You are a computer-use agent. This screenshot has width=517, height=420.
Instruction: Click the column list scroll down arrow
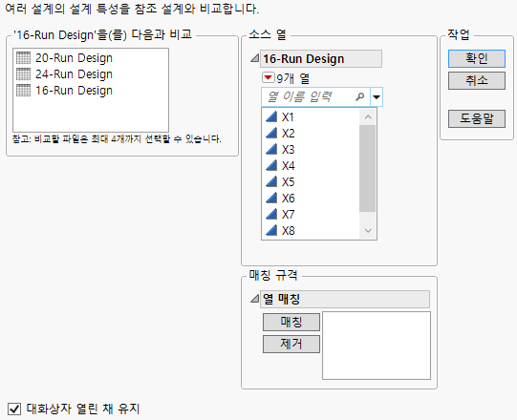pyautogui.click(x=368, y=231)
